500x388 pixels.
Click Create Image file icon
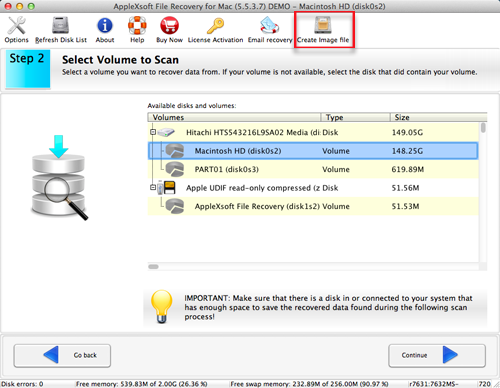pos(323,25)
